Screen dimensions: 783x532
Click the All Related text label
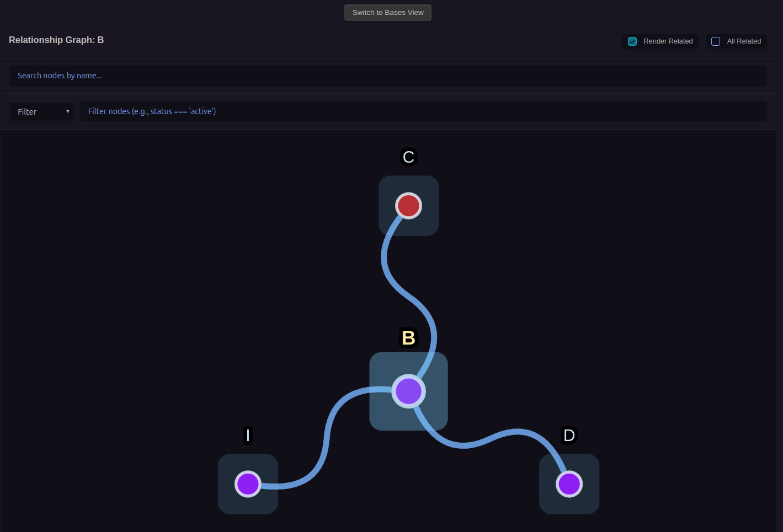click(743, 41)
